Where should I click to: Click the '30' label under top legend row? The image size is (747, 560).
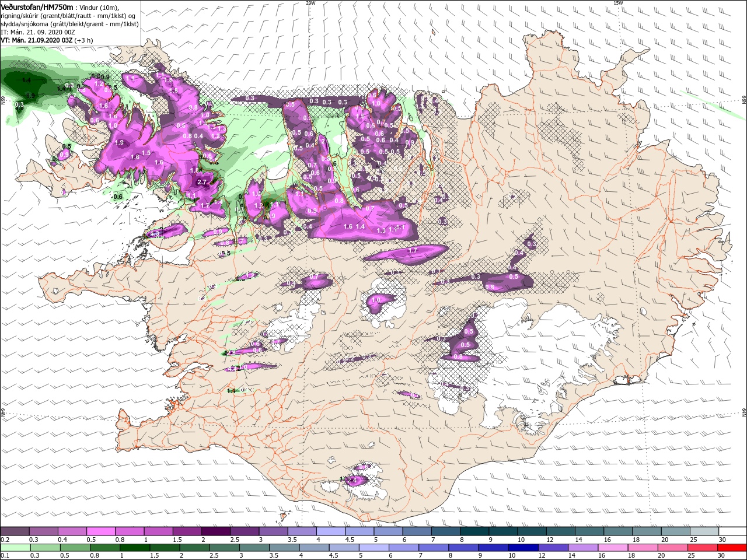pyautogui.click(x=722, y=540)
